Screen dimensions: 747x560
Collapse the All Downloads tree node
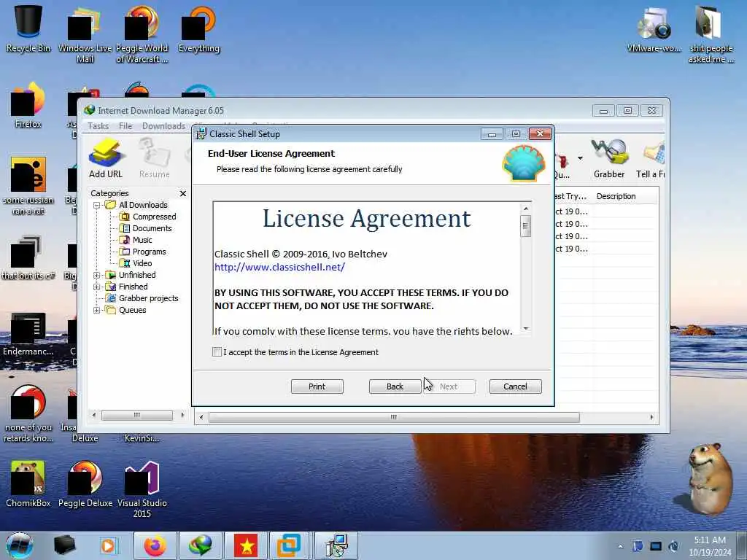coord(97,205)
